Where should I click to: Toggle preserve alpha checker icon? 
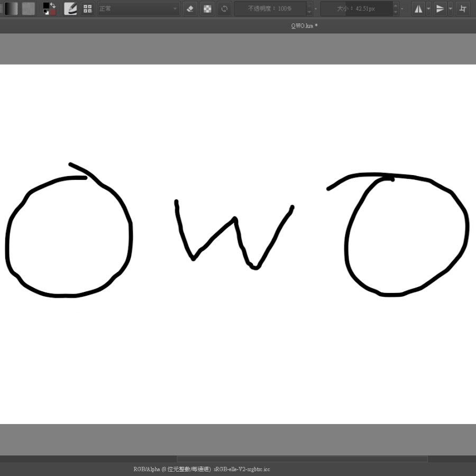[207, 8]
